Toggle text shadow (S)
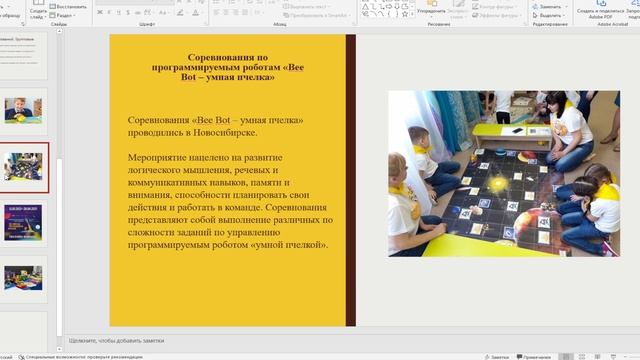 coord(128,13)
